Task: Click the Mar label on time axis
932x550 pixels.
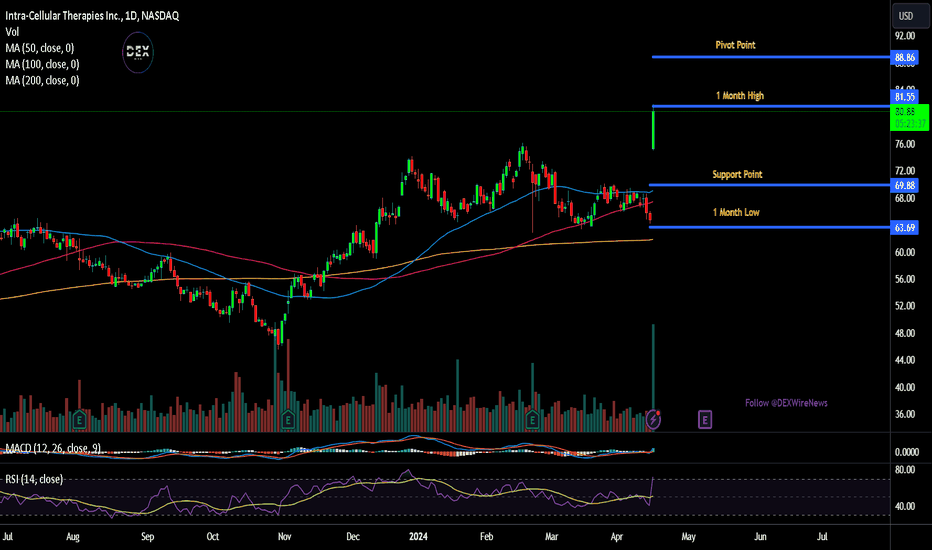Action: [x=552, y=536]
